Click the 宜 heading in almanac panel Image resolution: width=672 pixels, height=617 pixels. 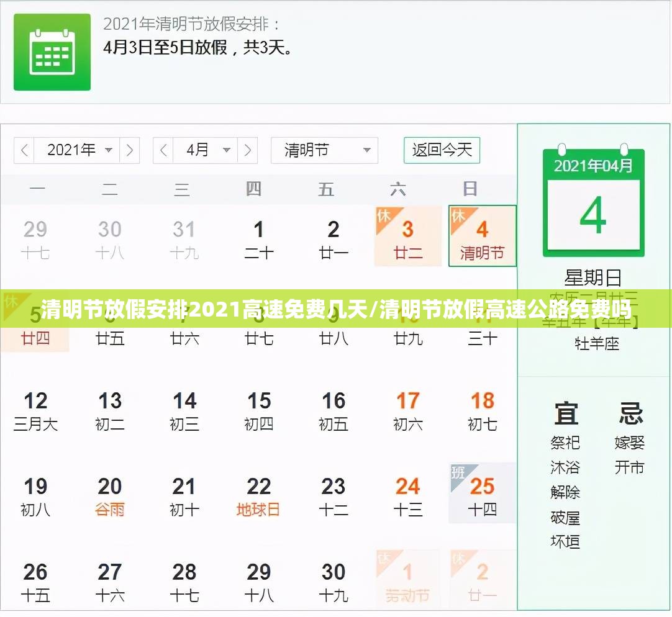(x=566, y=413)
